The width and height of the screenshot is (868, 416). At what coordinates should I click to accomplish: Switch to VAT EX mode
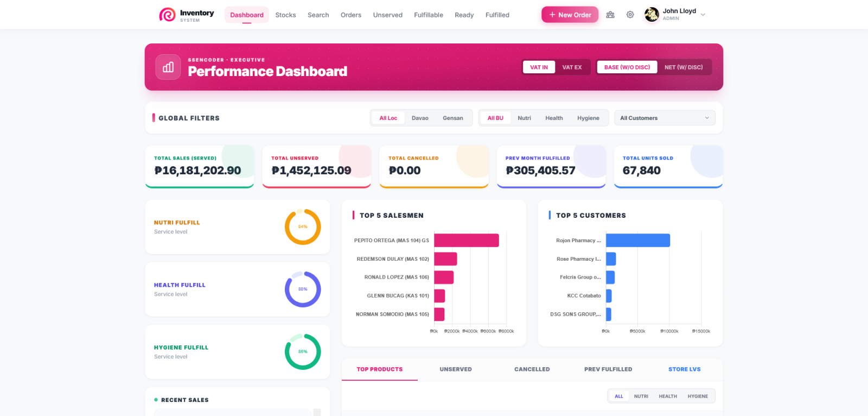pyautogui.click(x=572, y=67)
